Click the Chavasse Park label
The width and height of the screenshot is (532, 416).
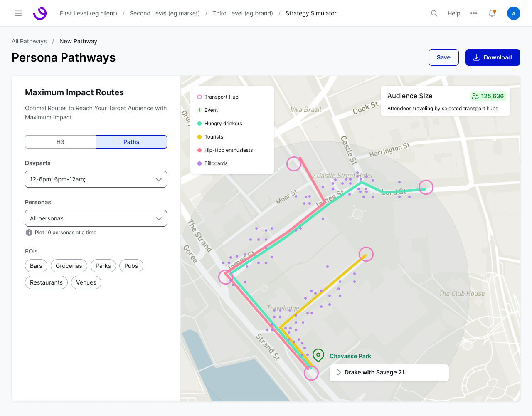point(350,356)
